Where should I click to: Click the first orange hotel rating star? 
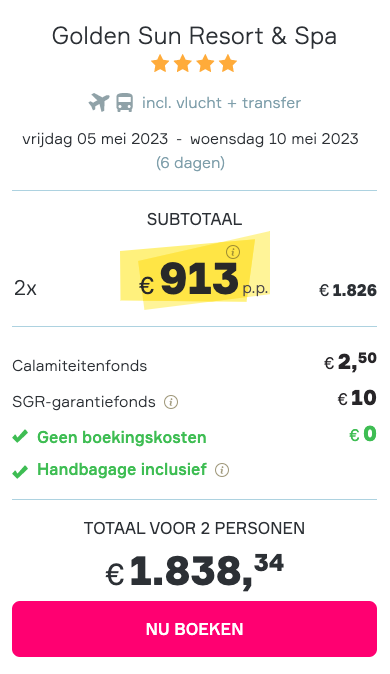(160, 64)
